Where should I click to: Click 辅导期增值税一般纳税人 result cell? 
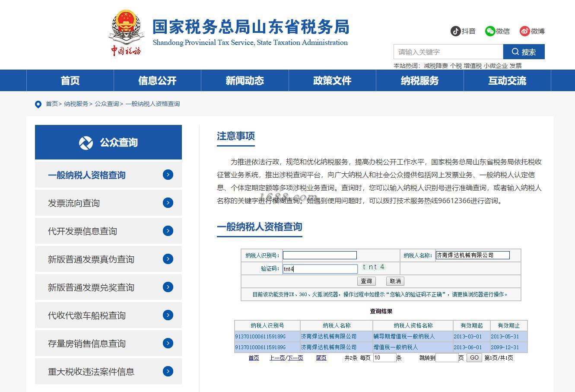pos(413,337)
